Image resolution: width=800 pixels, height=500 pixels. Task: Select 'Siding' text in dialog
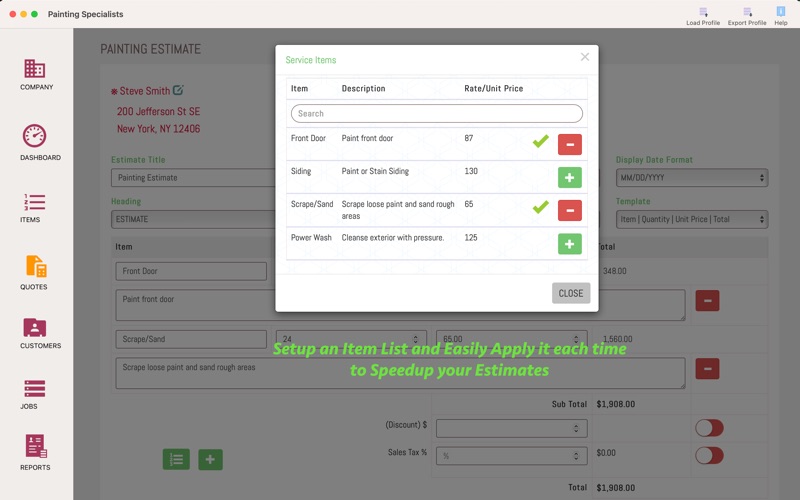(x=301, y=171)
